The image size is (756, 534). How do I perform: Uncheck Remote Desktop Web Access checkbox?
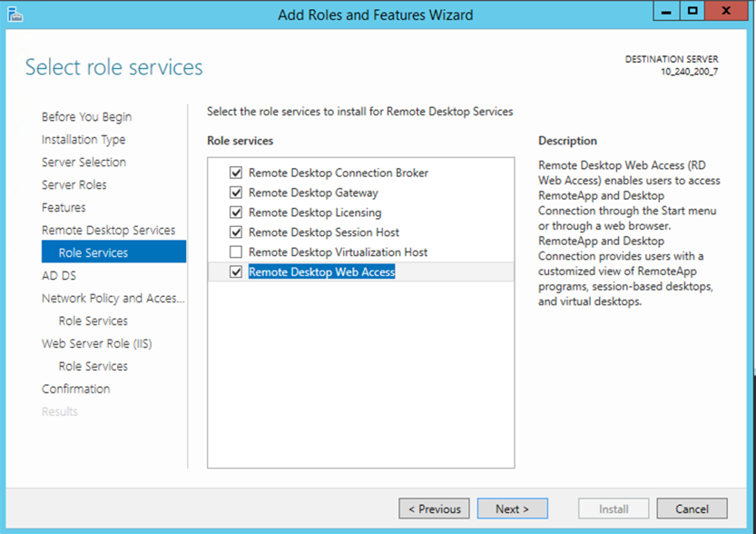[x=237, y=272]
